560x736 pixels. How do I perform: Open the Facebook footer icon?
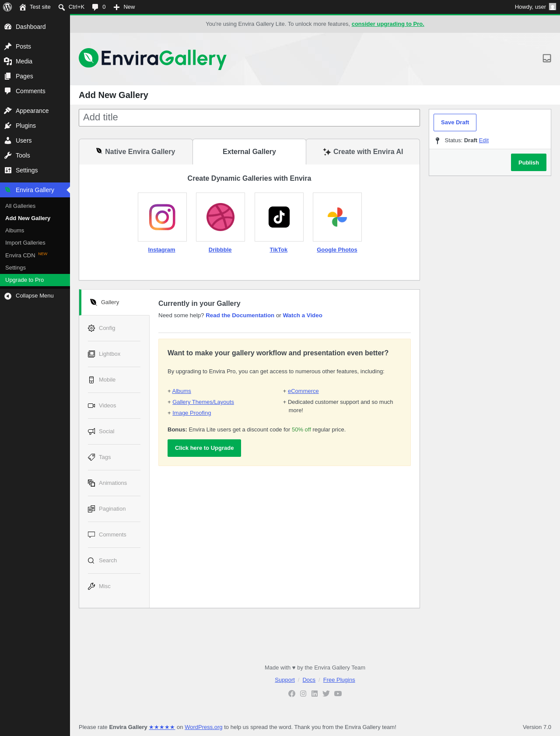(292, 694)
